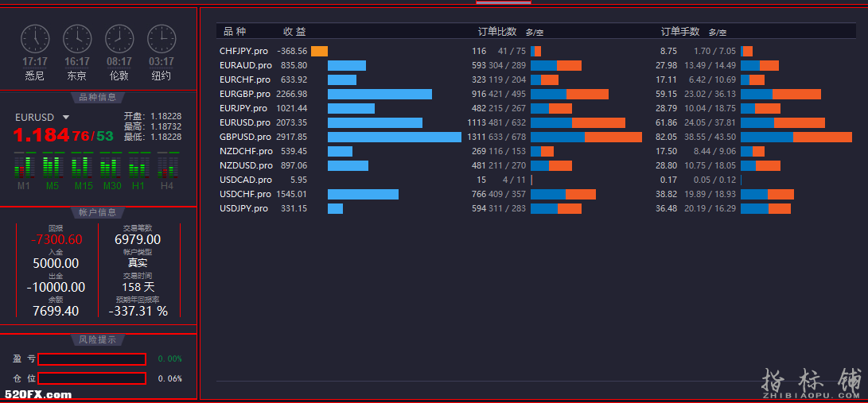Screen dimensions: 868x403
Task: Select the EURUSD.pro row label
Action: (245, 122)
